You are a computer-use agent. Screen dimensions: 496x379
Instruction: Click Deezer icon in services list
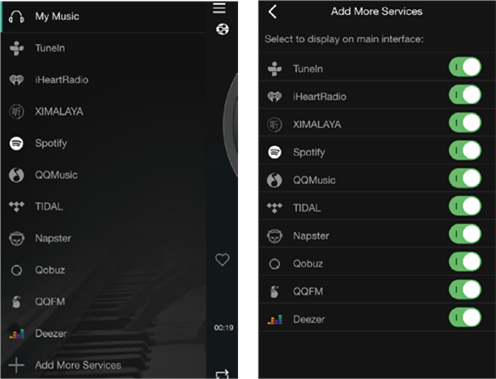(275, 319)
